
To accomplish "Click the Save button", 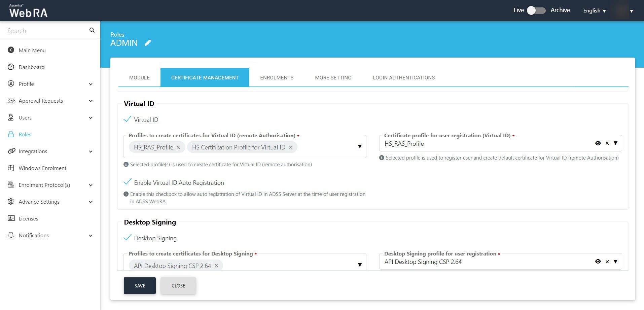I will click(x=140, y=286).
